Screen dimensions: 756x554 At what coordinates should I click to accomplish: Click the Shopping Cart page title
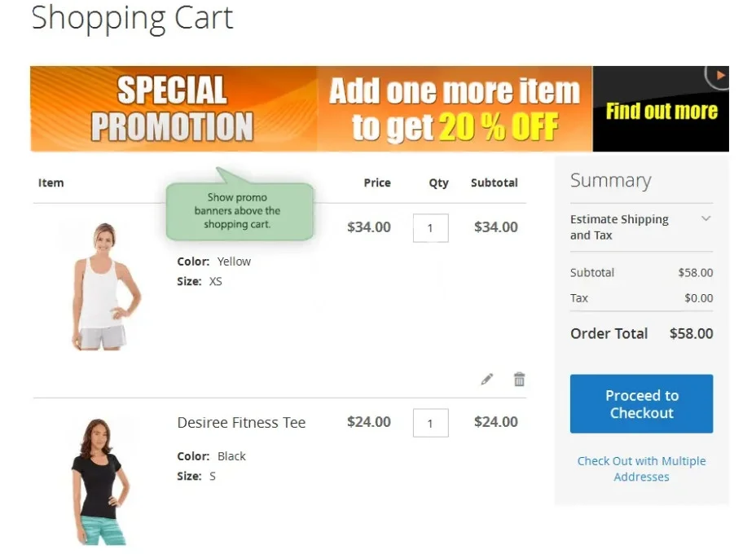pos(132,18)
